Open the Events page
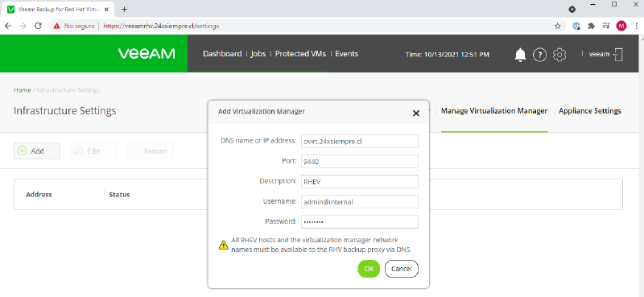This screenshot has height=297, width=644. [347, 54]
